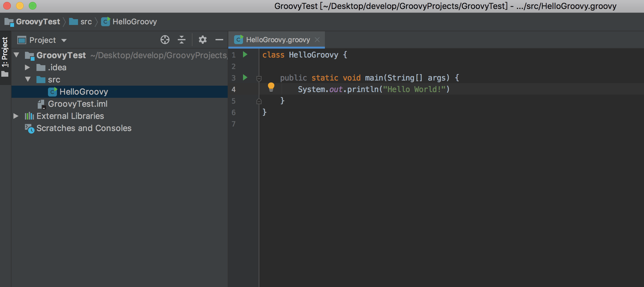
Task: Click the "Hello World!" string in code
Action: pyautogui.click(x=414, y=89)
